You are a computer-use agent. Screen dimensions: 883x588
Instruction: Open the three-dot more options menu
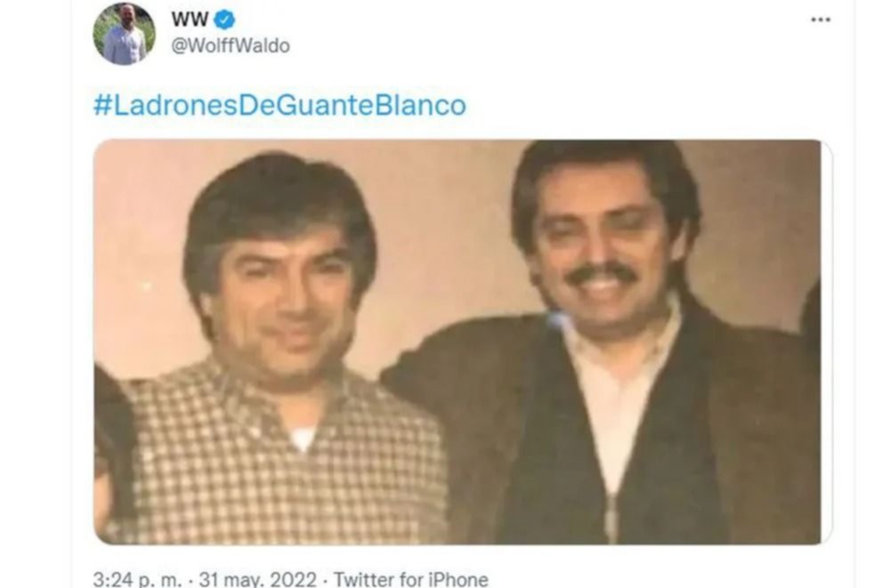click(x=821, y=20)
